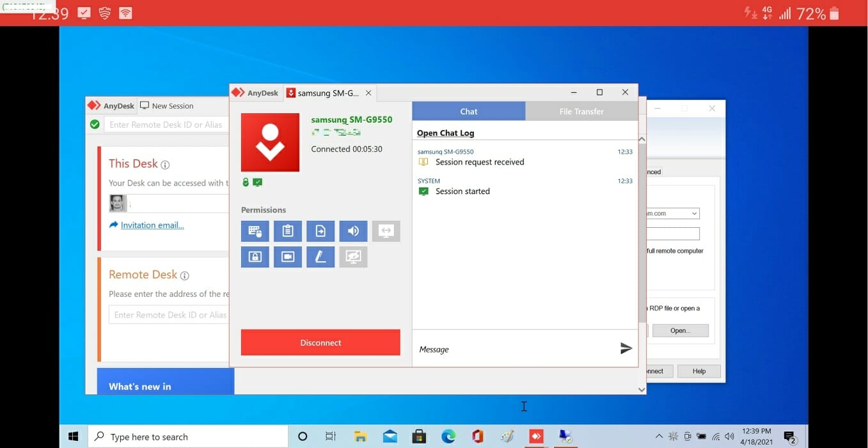This screenshot has width=868, height=448.
Task: Open the AnyDesk main tab in session window
Action: (x=255, y=93)
